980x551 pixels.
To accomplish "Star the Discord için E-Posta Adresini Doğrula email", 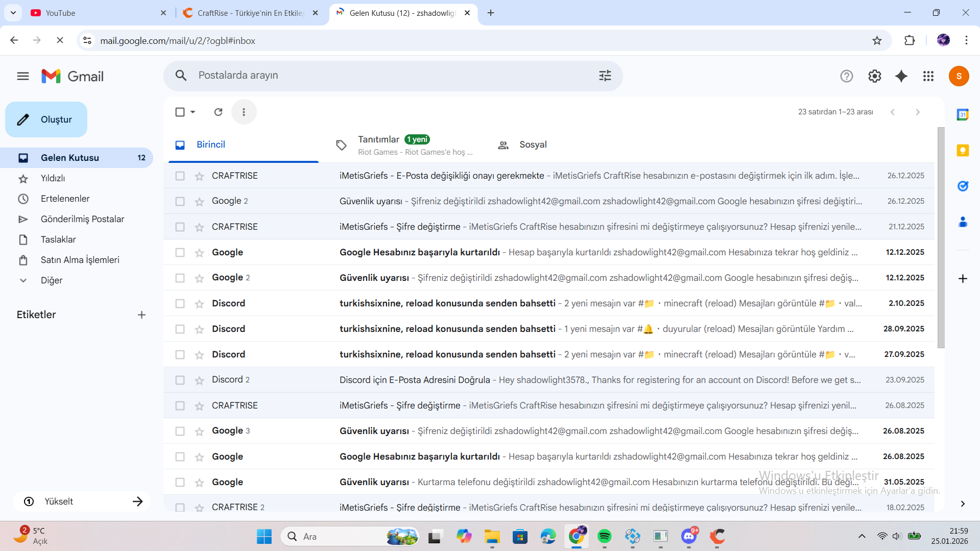I will pos(199,380).
